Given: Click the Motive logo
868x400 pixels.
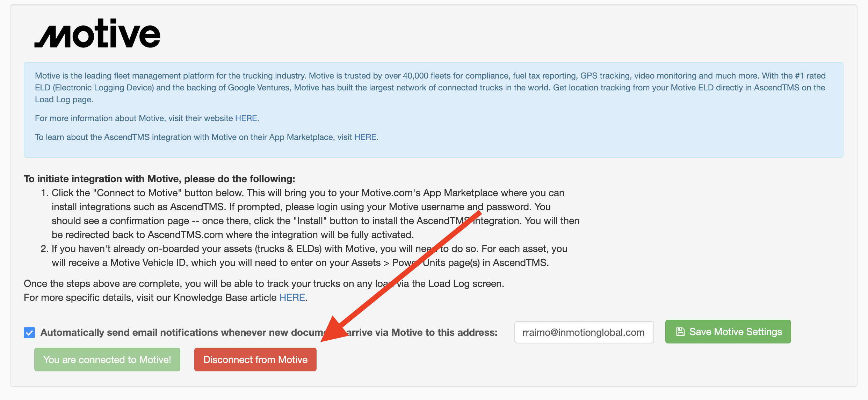Looking at the screenshot, I should tap(97, 33).
